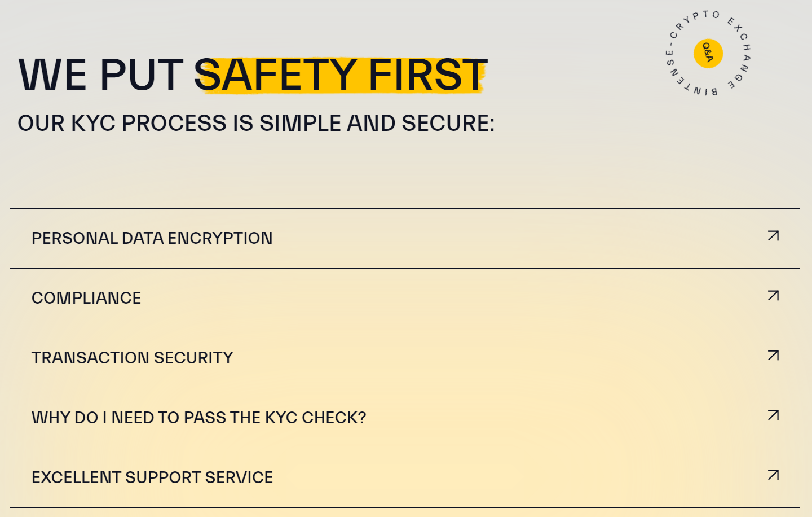Expand the PERSONAL DATA ENCRYPTION section label
This screenshot has width=812, height=517.
coord(152,238)
